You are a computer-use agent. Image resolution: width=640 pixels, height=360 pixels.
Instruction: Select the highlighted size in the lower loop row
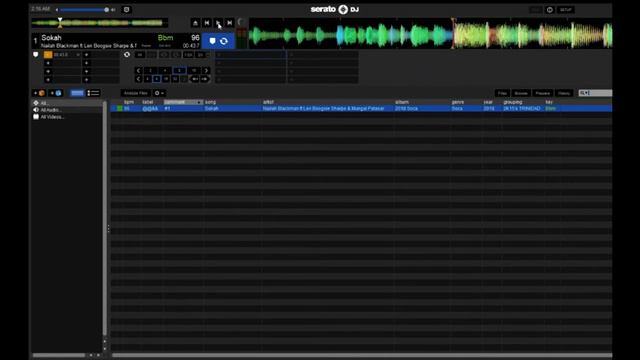[156, 79]
